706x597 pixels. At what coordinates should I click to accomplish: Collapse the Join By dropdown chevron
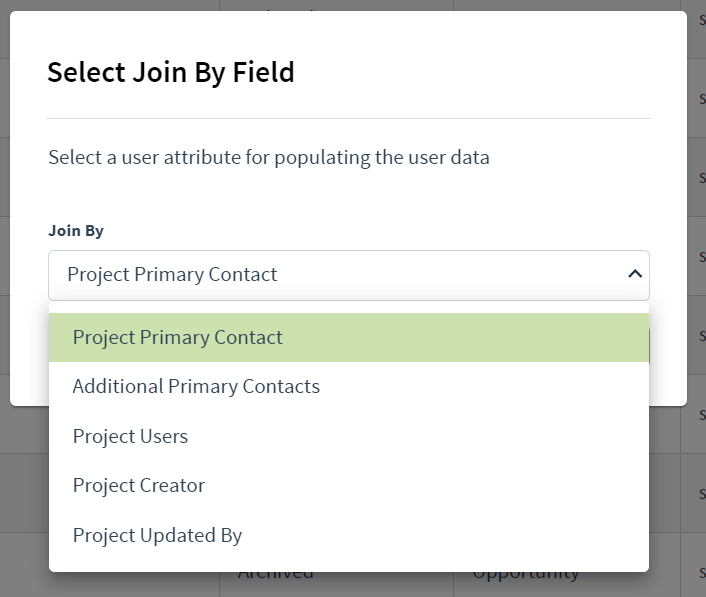[x=634, y=274]
